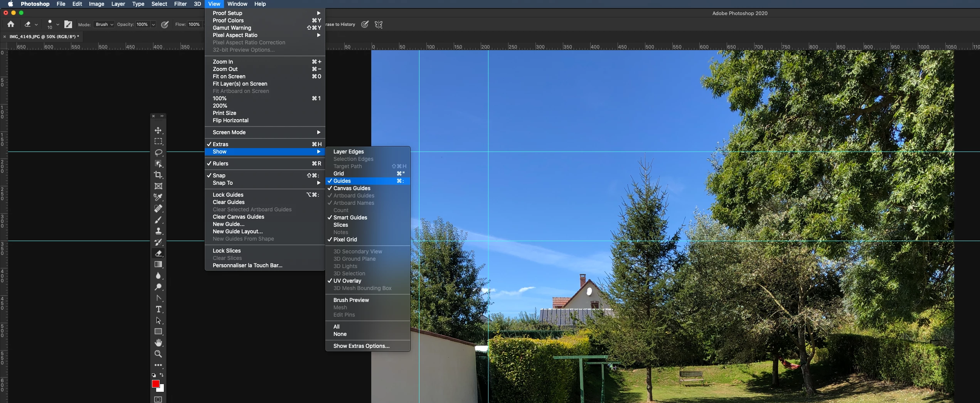Screen dimensions: 980x403
Task: Select the Object Selection tool
Action: click(158, 164)
